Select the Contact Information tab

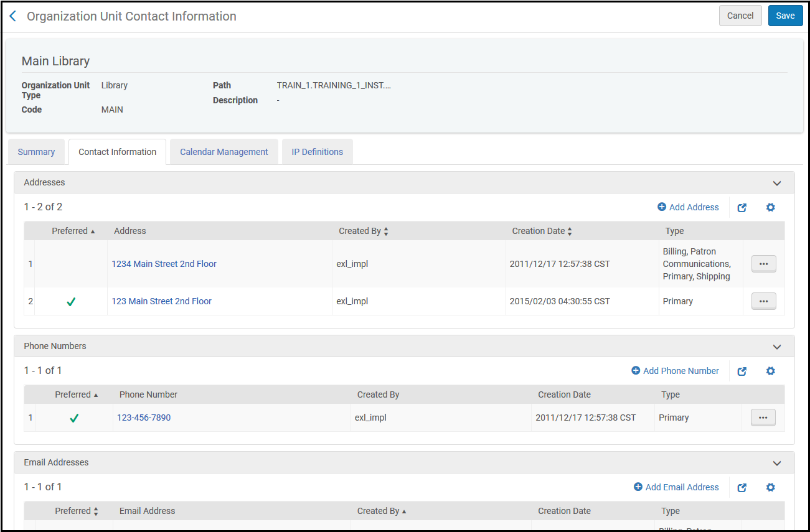(118, 152)
